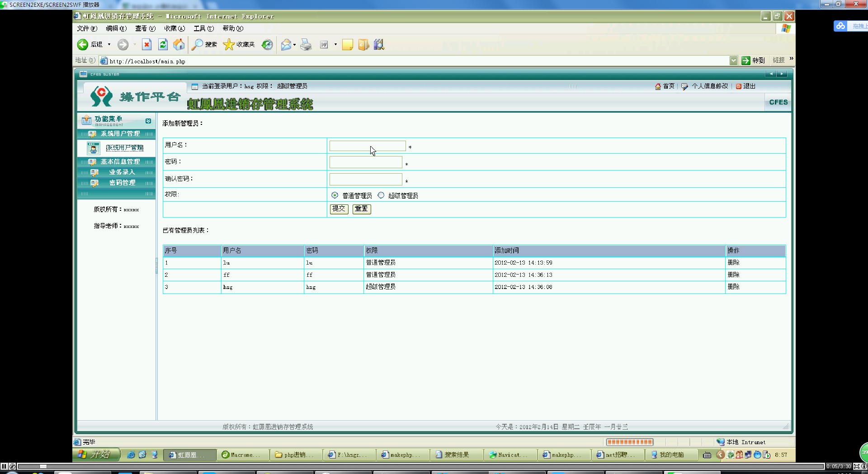Click the Mail envelope toolbar icon
Image resolution: width=868 pixels, height=474 pixels.
[x=286, y=44]
